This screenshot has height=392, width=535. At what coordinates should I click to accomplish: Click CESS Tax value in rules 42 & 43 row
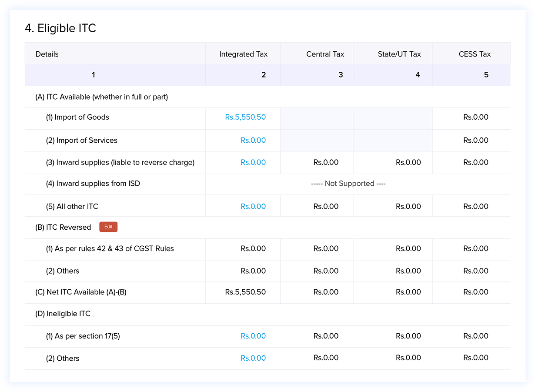476,248
